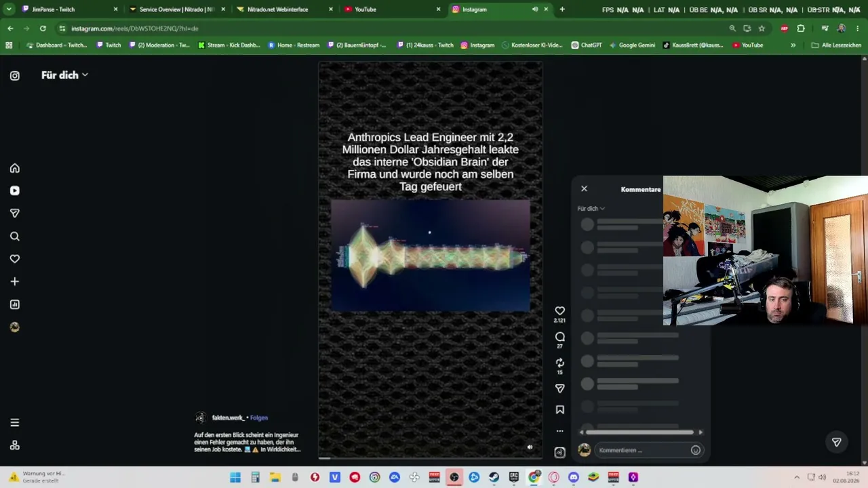Create new post with plus icon
The image size is (868, 488).
point(15,281)
